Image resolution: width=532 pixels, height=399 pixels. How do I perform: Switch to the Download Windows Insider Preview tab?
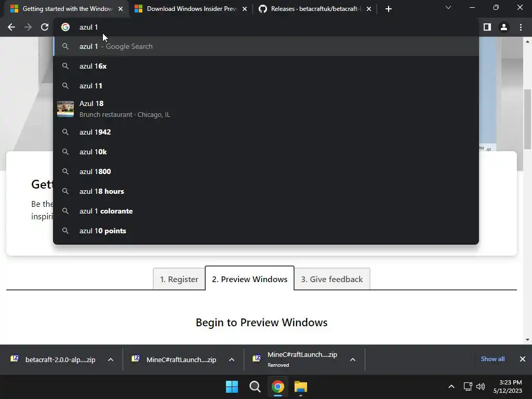coord(191,9)
